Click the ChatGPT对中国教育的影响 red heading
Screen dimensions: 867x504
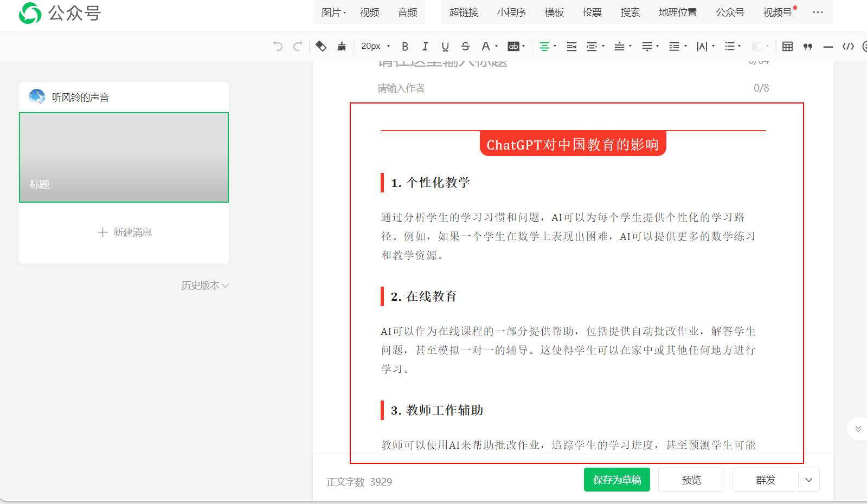point(573,145)
